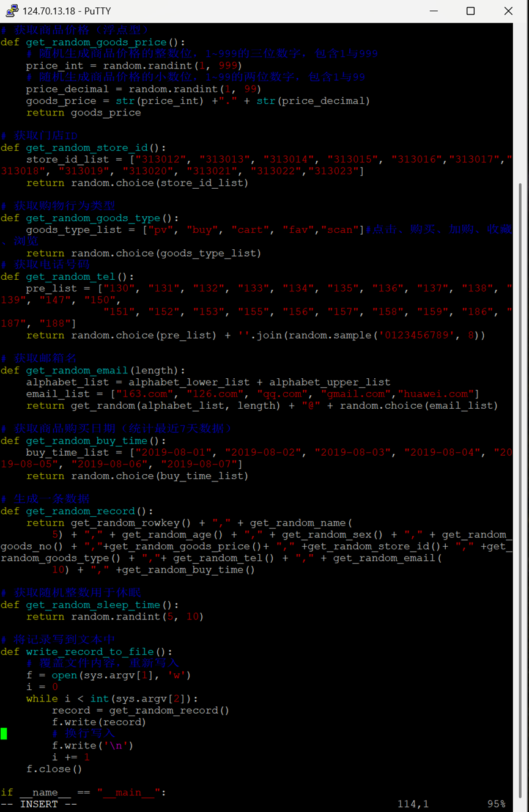Click the '-- INSERT --' mode indicator
The height and width of the screenshot is (812, 529).
click(x=39, y=804)
